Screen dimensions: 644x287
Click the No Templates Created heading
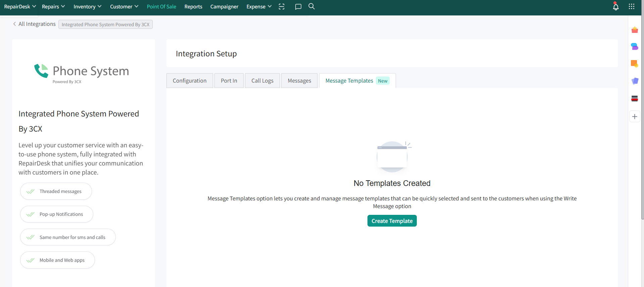click(392, 183)
